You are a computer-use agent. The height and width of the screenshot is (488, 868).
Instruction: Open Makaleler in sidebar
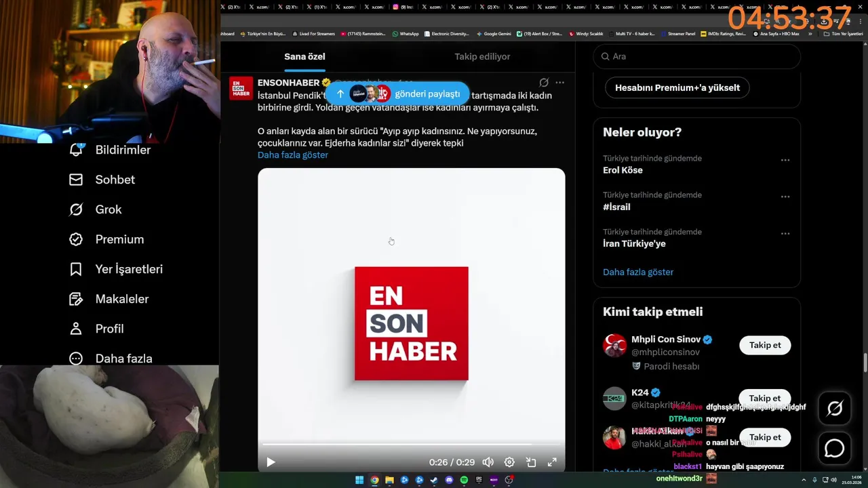coord(108,299)
